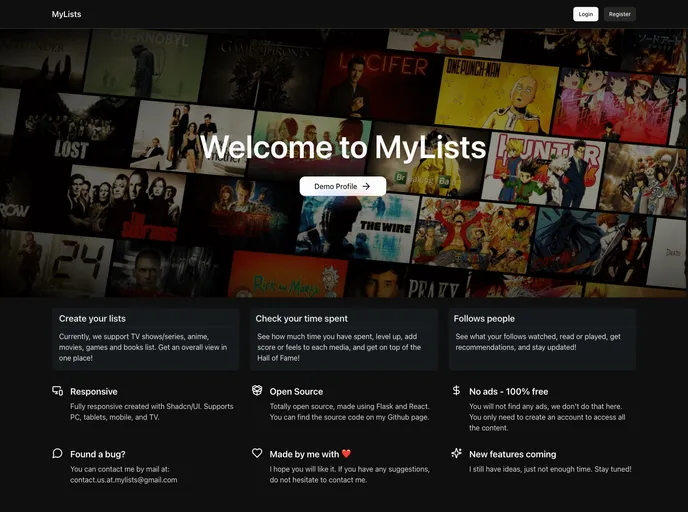Click the Responsive devices icon
Viewport: 688px width, 512px height.
pyautogui.click(x=57, y=390)
